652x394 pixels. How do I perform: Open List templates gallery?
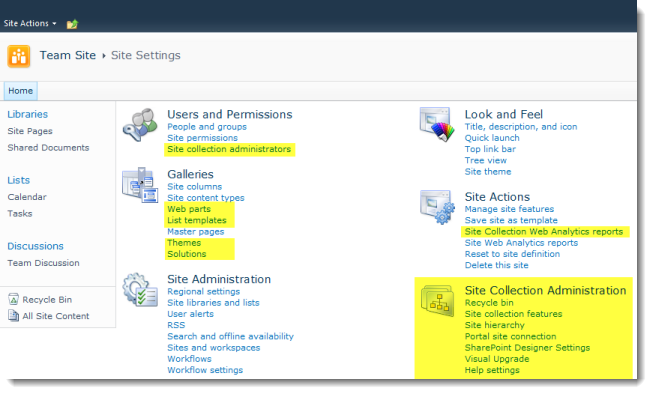click(x=197, y=220)
